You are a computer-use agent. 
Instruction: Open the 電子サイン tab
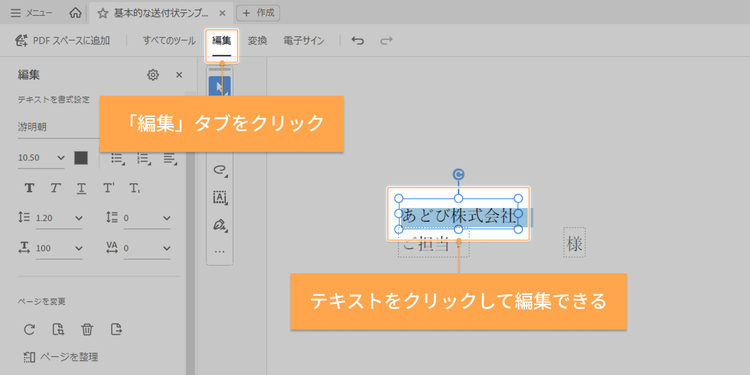pyautogui.click(x=303, y=41)
